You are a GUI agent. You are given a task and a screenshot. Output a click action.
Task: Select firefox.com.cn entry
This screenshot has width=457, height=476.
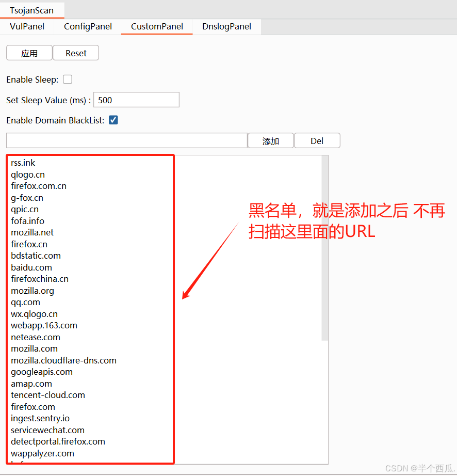coord(39,186)
